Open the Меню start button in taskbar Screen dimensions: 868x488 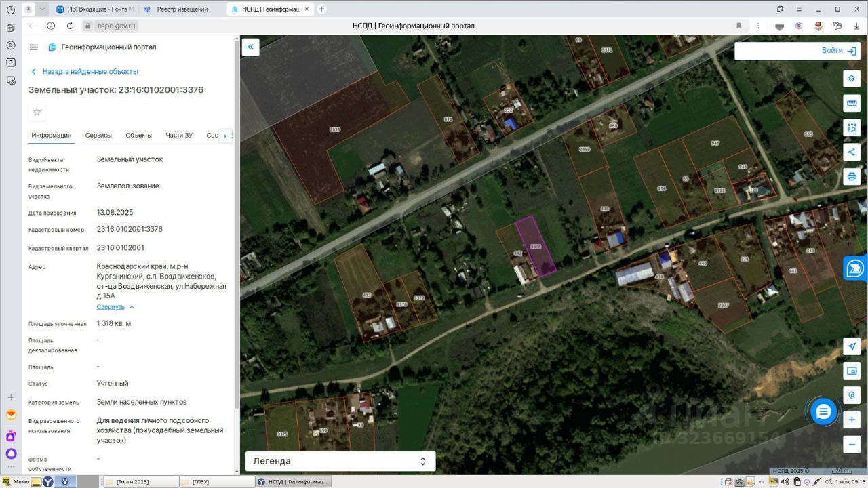tap(16, 482)
